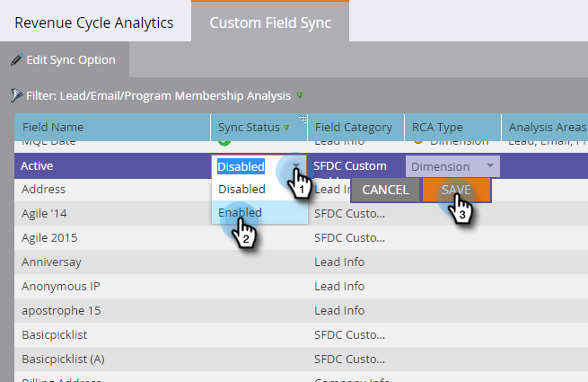Switch to Custom Field Sync tab

(270, 22)
